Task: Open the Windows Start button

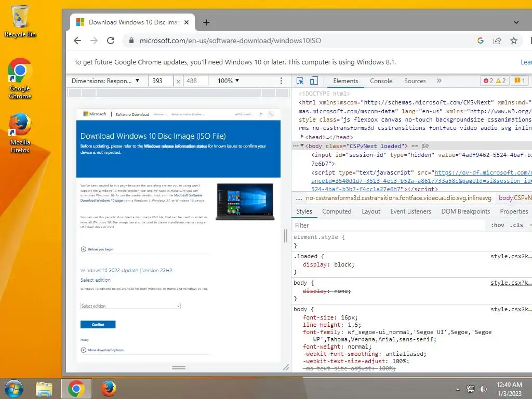Action: point(14,389)
